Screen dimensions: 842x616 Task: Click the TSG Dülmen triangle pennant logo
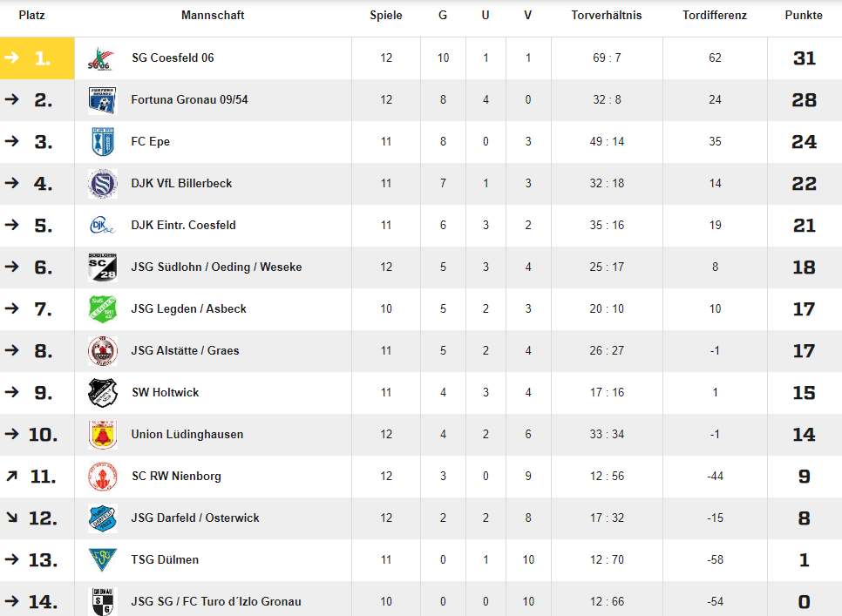(103, 559)
